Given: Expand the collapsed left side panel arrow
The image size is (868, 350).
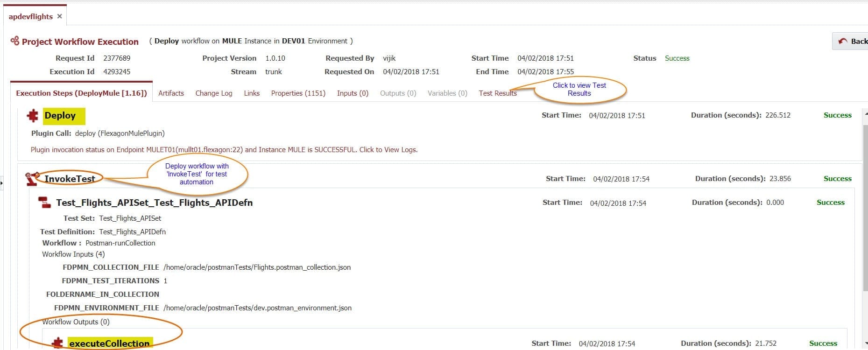Looking at the screenshot, I should [x=1, y=183].
